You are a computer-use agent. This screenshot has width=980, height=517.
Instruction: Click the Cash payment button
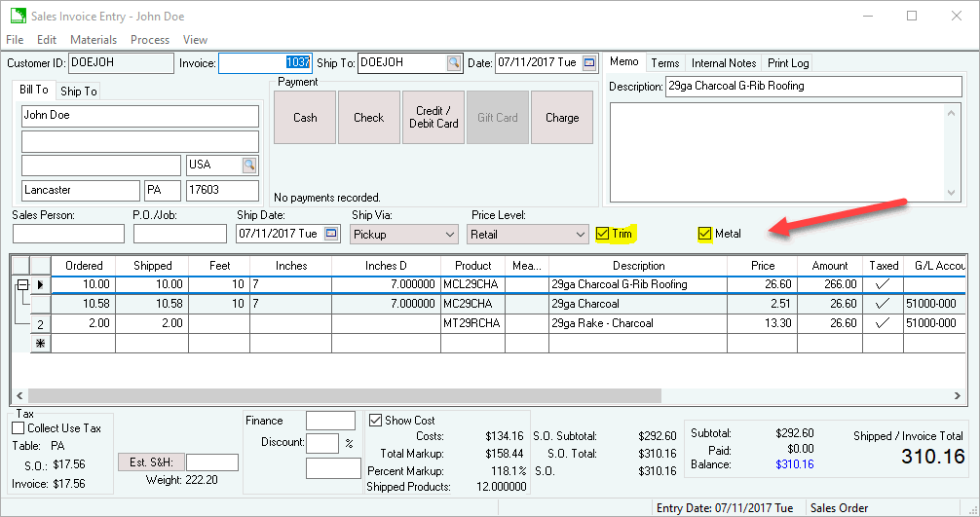(305, 118)
